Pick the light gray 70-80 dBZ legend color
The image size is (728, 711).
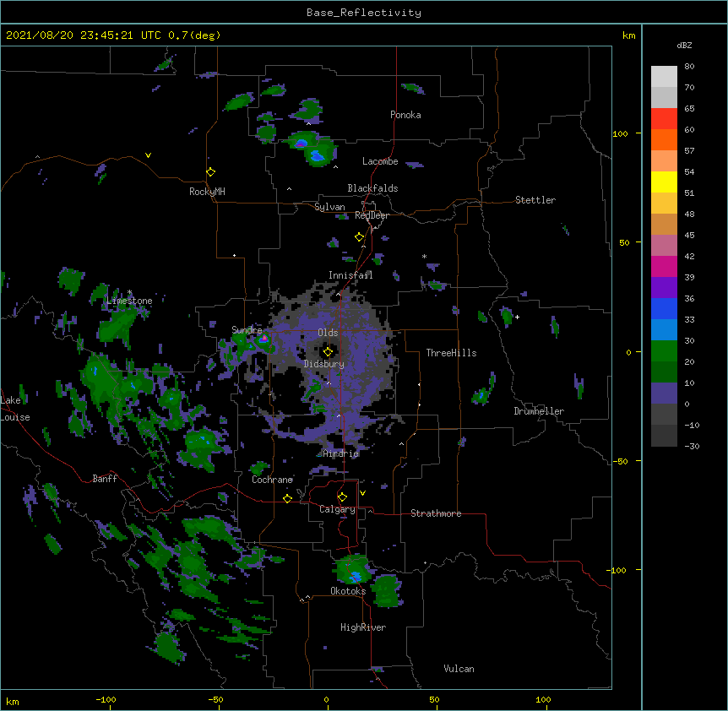pyautogui.click(x=664, y=76)
